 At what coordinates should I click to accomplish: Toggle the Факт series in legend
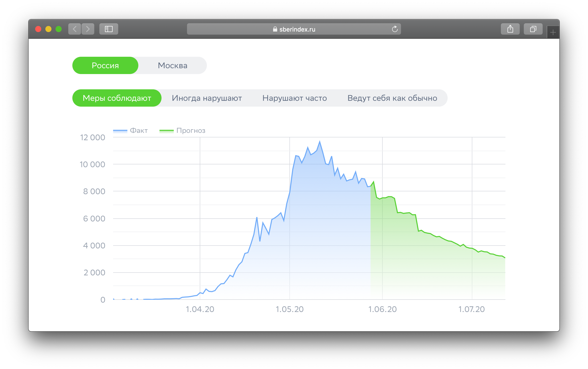tap(138, 131)
